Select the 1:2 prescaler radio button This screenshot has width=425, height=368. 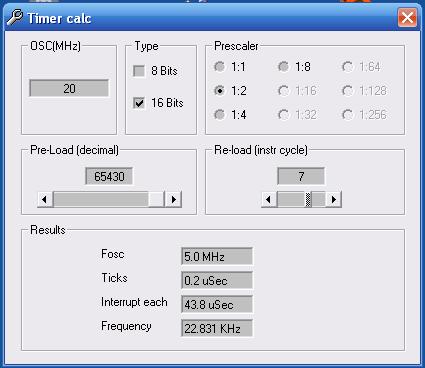click(x=219, y=90)
